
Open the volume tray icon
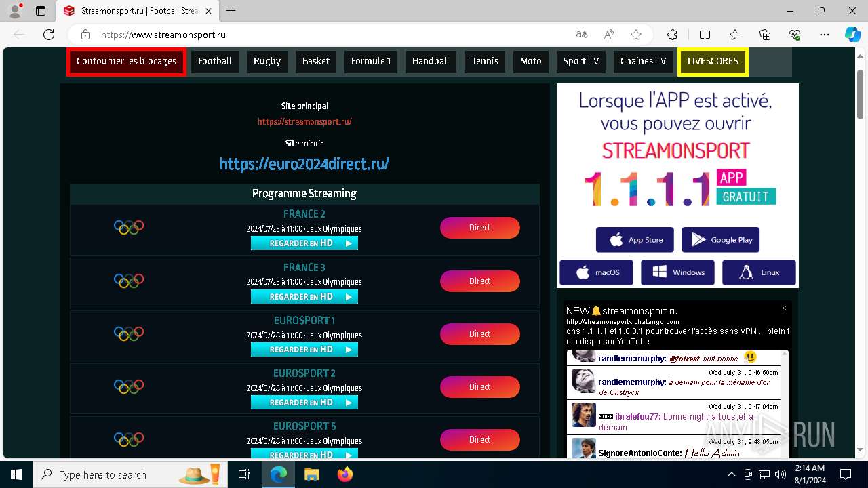pos(781,474)
